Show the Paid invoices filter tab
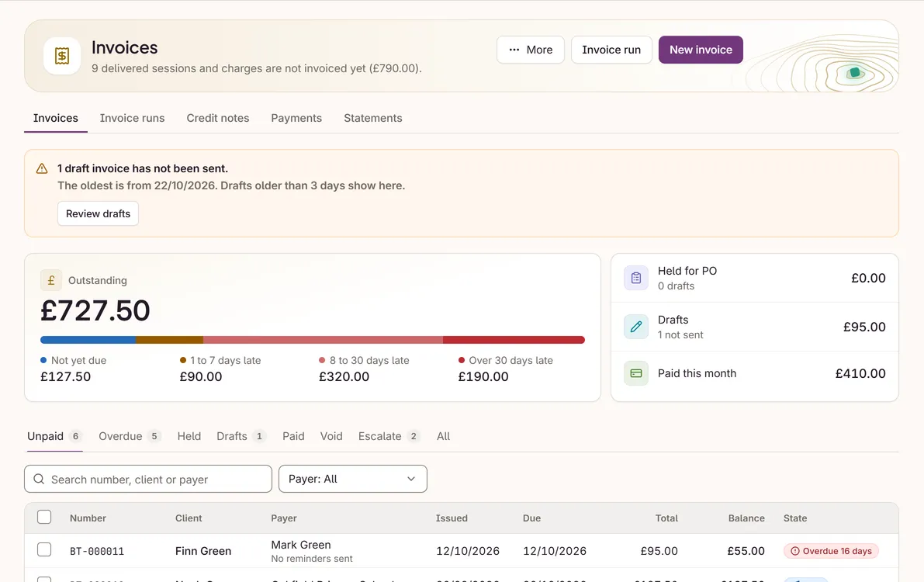Image resolution: width=924 pixels, height=582 pixels. 293,436
